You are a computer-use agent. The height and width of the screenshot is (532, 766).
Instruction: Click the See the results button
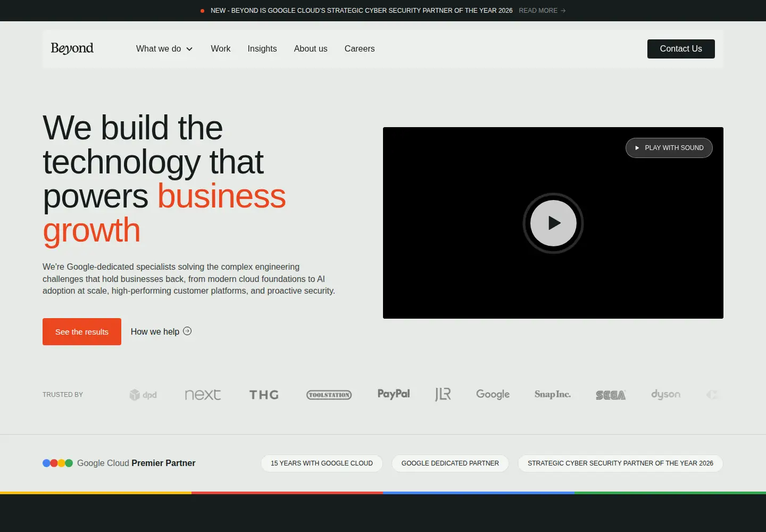tap(82, 331)
